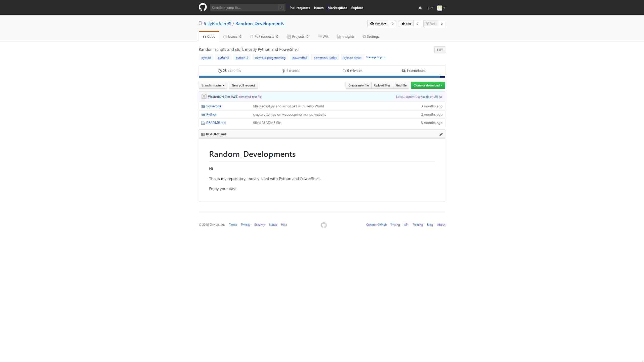This screenshot has height=362, width=644.
Task: Click the fork count next to Fork
Action: pyautogui.click(x=441, y=24)
